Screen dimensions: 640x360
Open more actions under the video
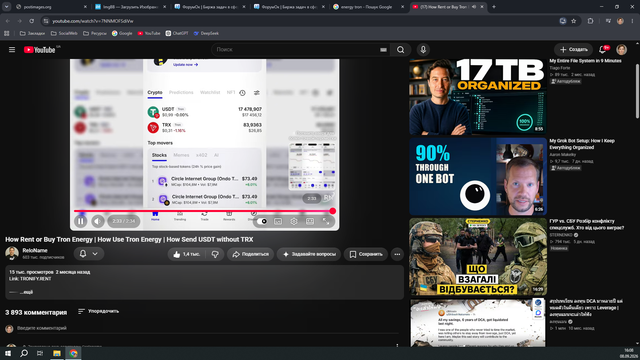click(x=397, y=254)
